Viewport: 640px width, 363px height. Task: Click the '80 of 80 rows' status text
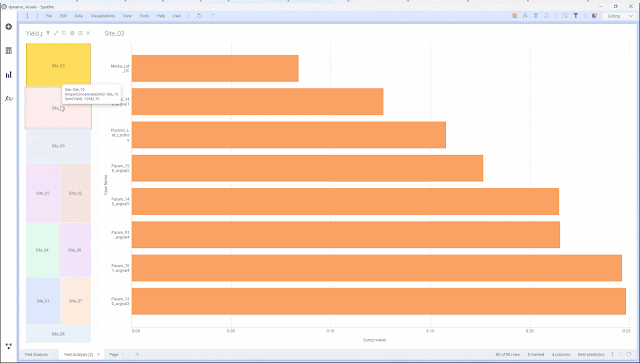click(x=508, y=354)
